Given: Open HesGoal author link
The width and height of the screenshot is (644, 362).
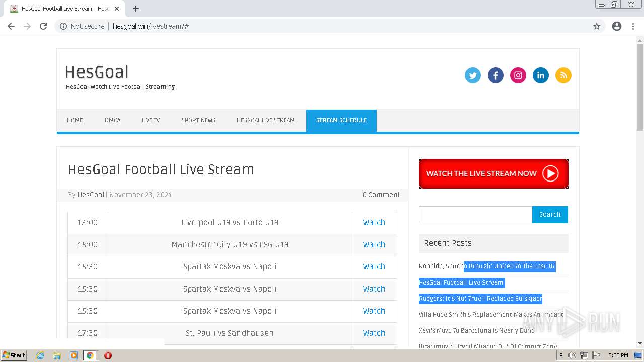Looking at the screenshot, I should tap(91, 195).
